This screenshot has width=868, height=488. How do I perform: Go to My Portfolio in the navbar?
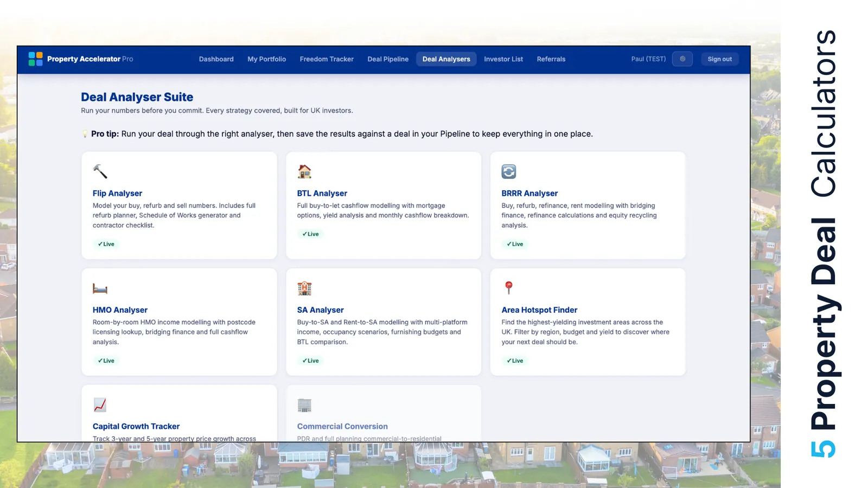[x=267, y=59]
